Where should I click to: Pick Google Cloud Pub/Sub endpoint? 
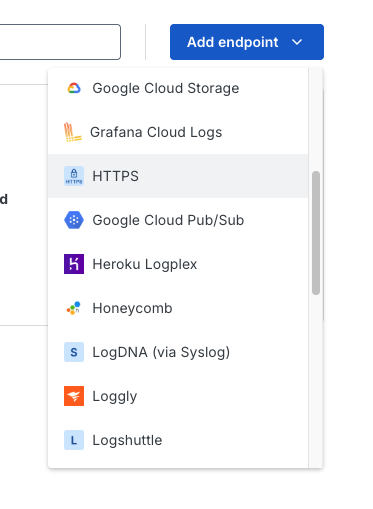178,220
